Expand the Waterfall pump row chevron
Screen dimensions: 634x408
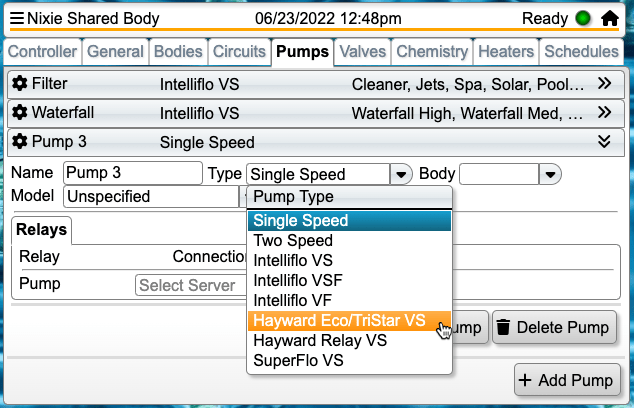[x=604, y=112]
